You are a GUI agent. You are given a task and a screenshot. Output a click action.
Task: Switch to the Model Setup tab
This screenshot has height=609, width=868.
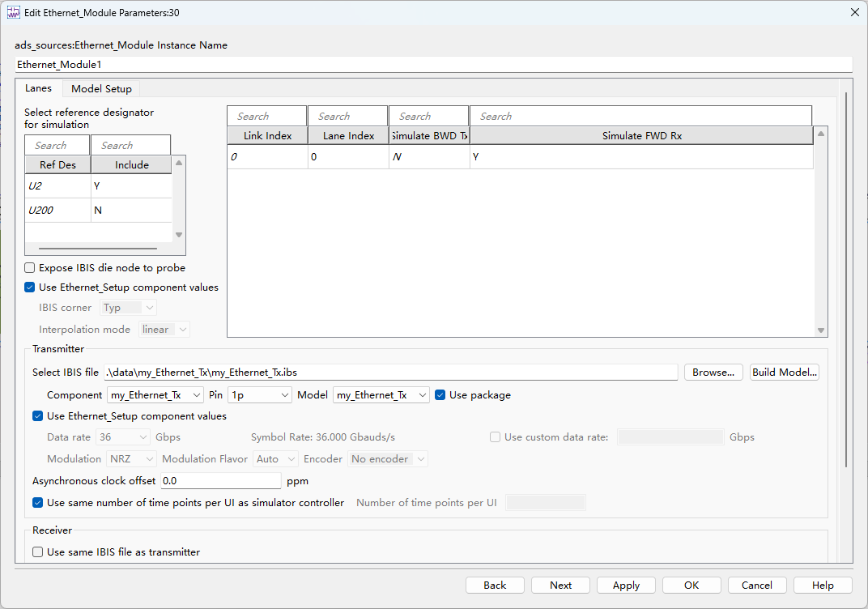(101, 88)
